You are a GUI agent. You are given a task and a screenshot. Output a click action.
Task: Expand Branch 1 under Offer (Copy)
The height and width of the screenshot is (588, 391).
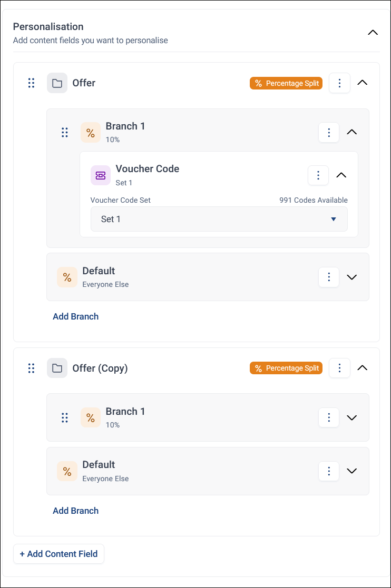(x=351, y=418)
